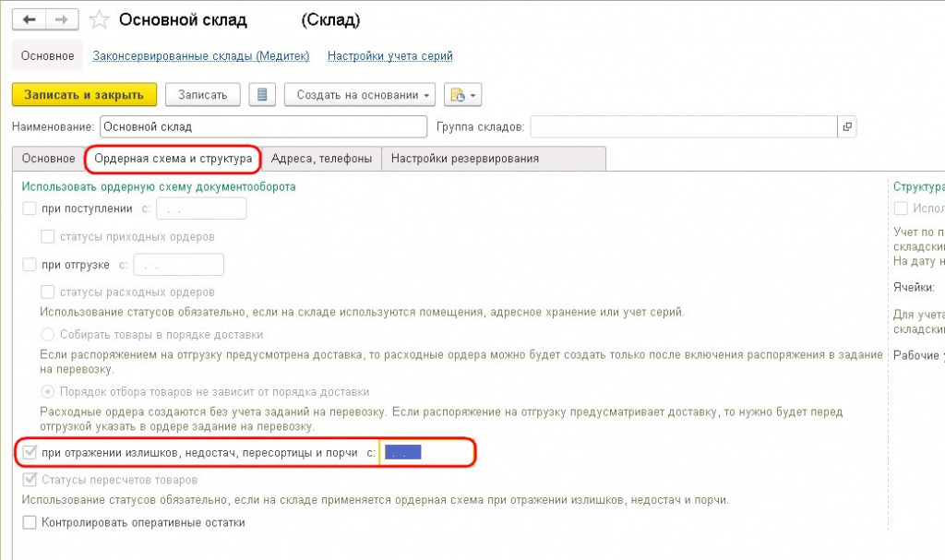Screen dimensions: 945x560
Task: Open the document list icon button
Action: pyautogui.click(x=262, y=95)
